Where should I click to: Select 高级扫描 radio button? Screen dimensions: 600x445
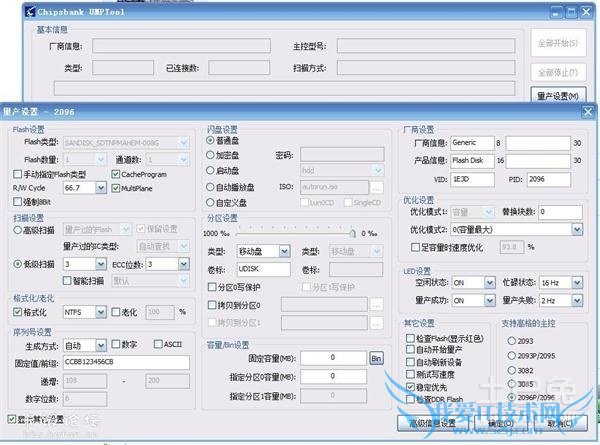[18, 230]
